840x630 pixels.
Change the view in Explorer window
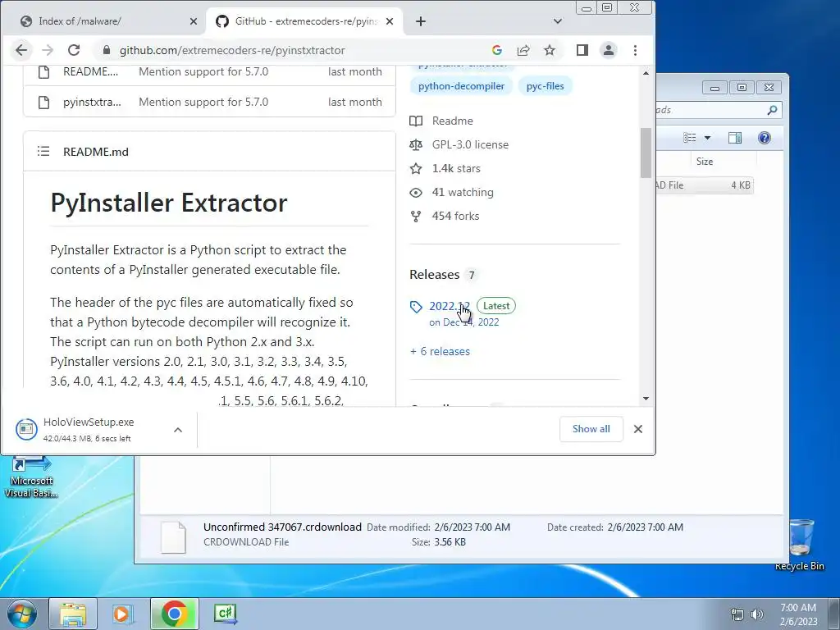tap(689, 138)
